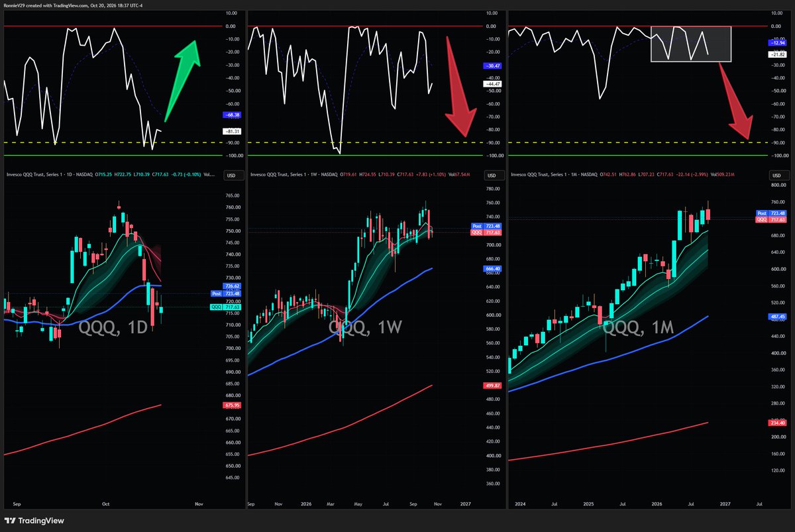Click the 'Invesco QQQ Trust, Series 1 · 1D' title
This screenshot has height=532, width=795.
38,175
